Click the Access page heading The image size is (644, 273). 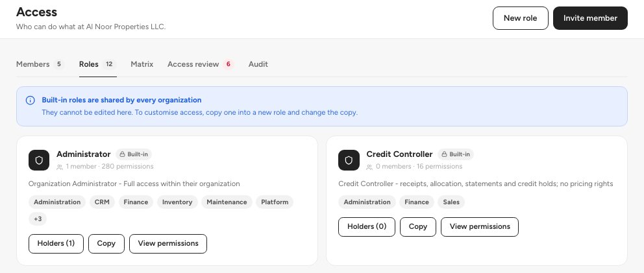coord(36,12)
